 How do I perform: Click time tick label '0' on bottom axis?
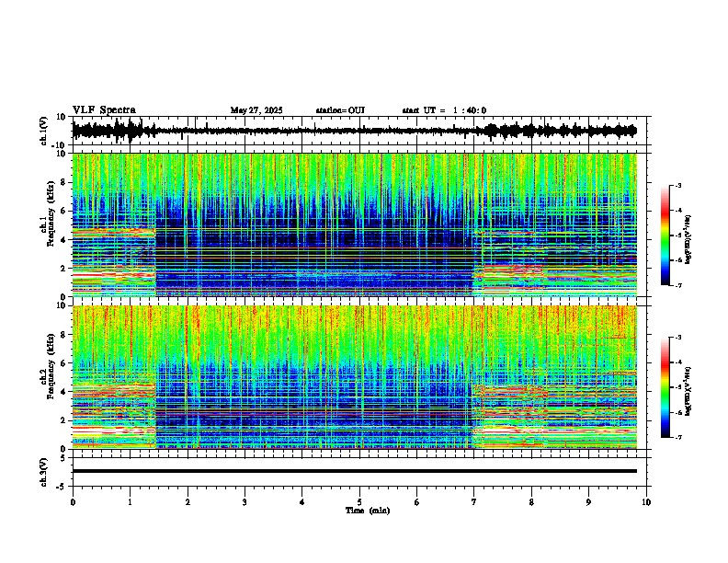(73, 502)
